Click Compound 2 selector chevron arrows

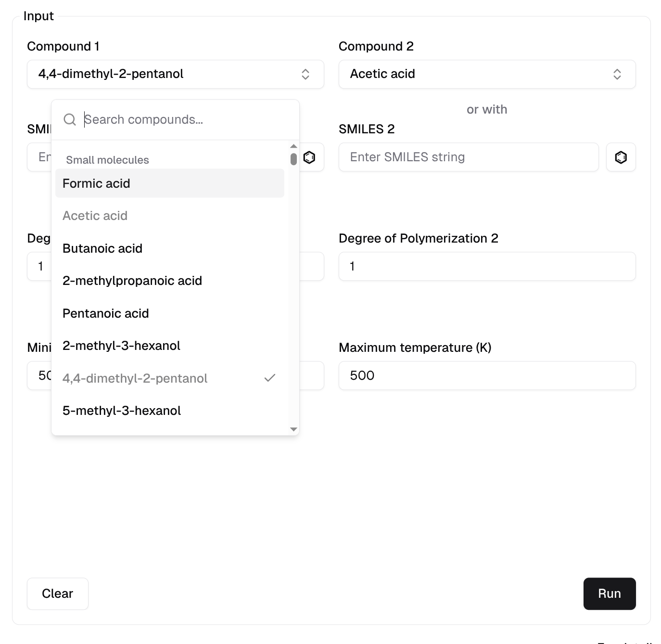(617, 74)
